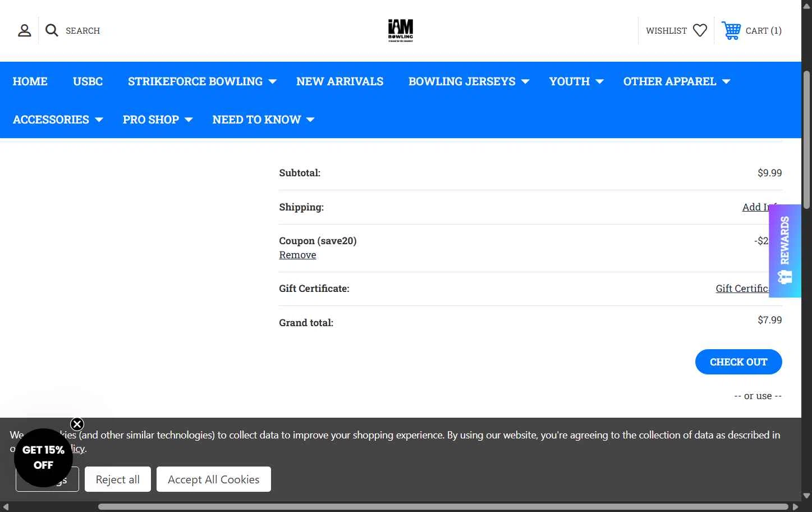Click horizontal scrollbar right arrow

click(x=795, y=506)
